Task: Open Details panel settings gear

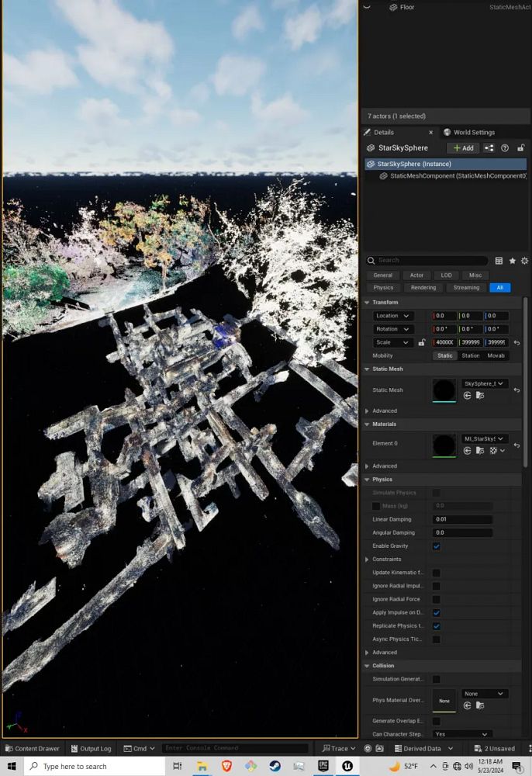Action: 524,261
